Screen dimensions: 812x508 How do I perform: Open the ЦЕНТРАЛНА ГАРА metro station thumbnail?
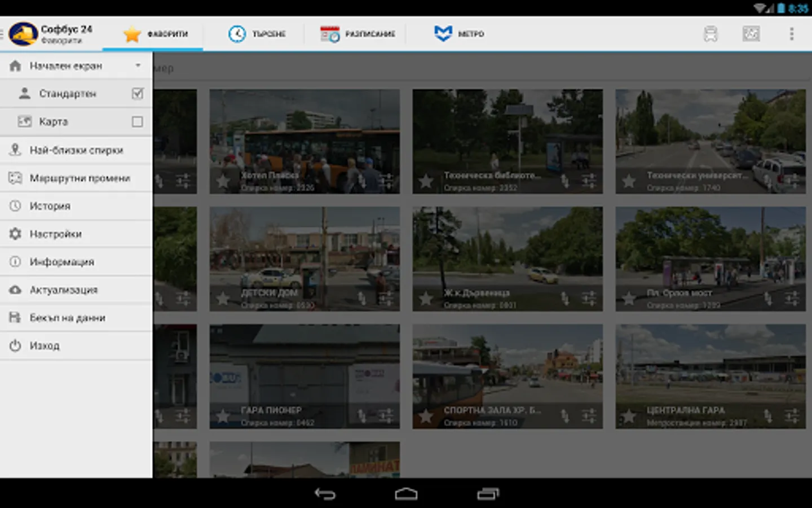click(x=710, y=376)
